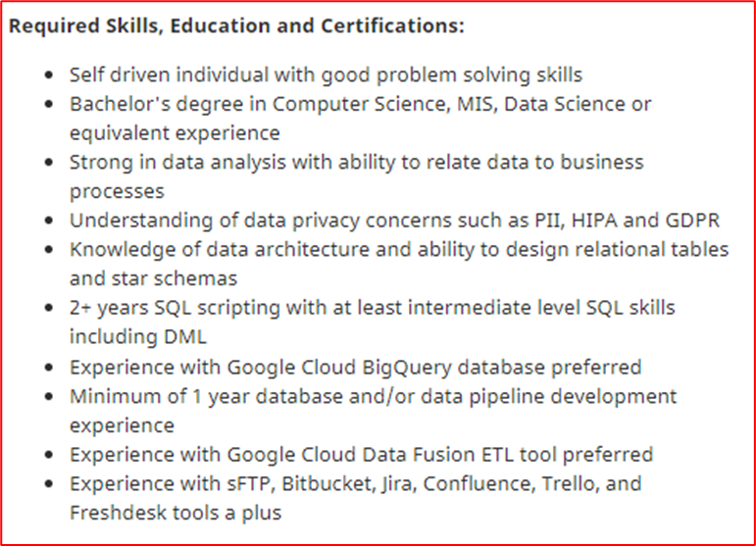Click 'Freshdesk tools a plus' text
Viewport: 756px width, 546px height.
click(x=176, y=513)
